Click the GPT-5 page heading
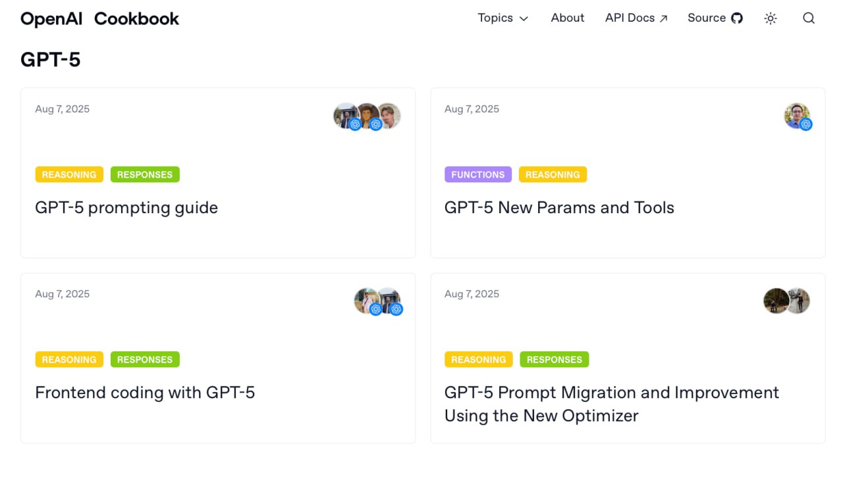 coord(51,60)
